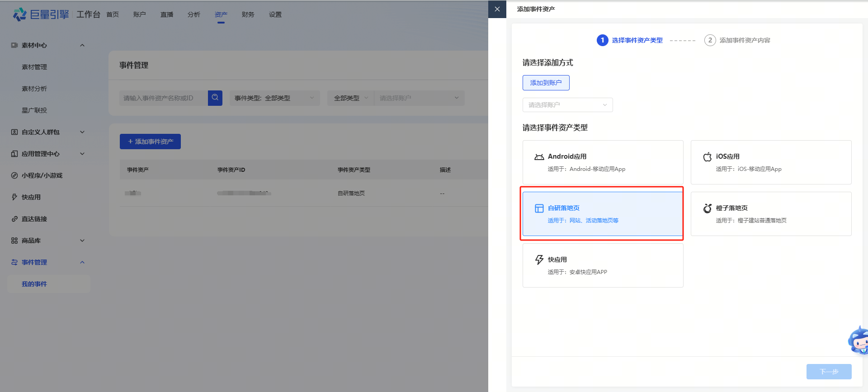Click the Android robot icon
This screenshot has width=868, height=392.
pos(539,157)
